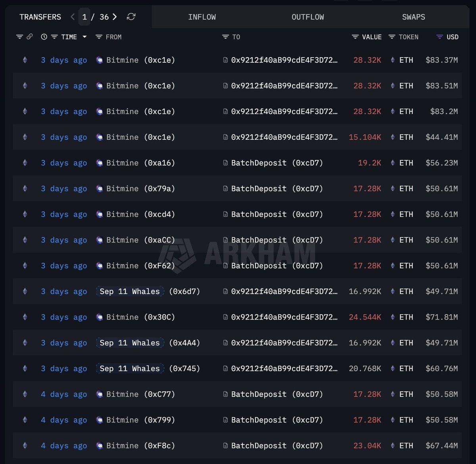Image resolution: width=476 pixels, height=464 pixels.
Task: Edit the page number field showing 1
Action: pos(84,17)
